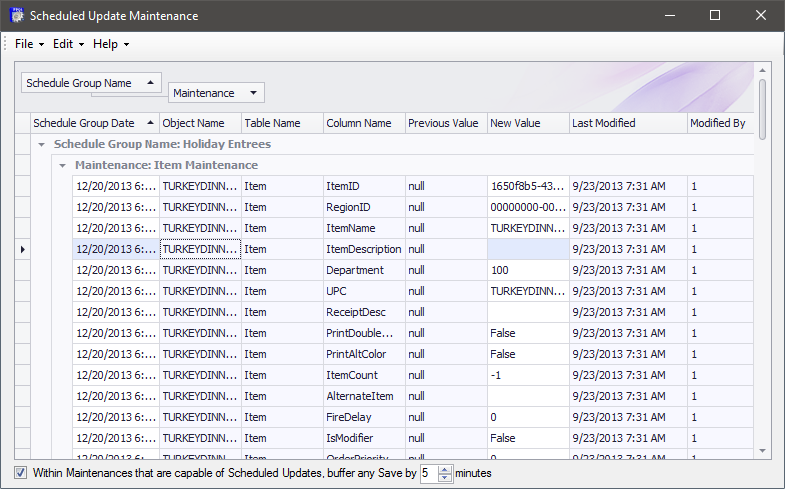This screenshot has width=785, height=489.
Task: Click the Modified By column header
Action: (x=720, y=123)
